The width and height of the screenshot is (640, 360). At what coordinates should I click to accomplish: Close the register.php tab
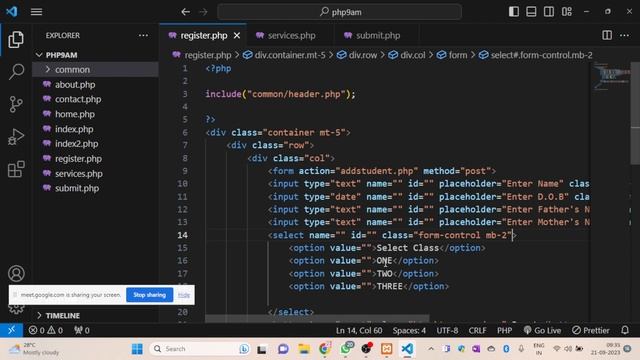237,36
